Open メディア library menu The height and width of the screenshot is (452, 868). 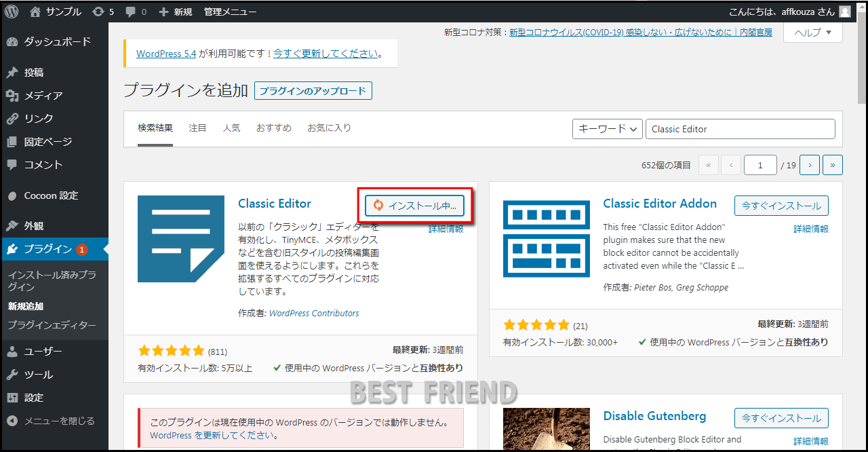54,96
